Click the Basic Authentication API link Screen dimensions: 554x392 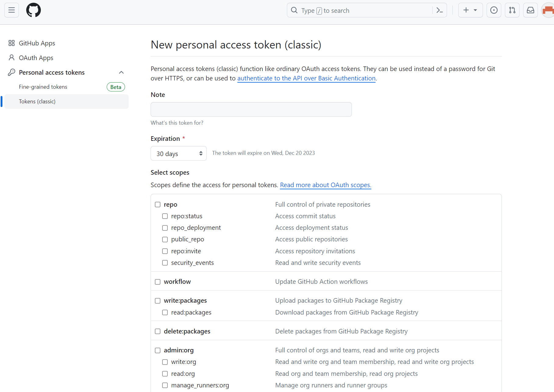click(x=306, y=78)
